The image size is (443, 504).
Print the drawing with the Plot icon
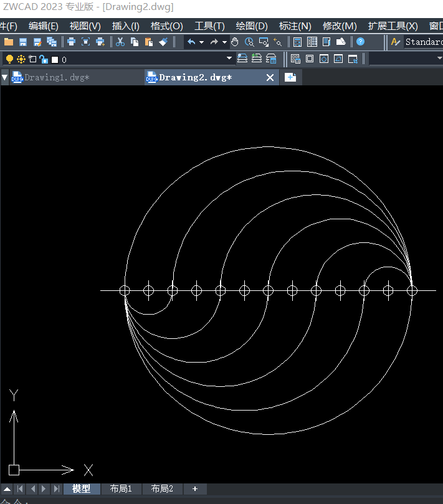tap(72, 42)
